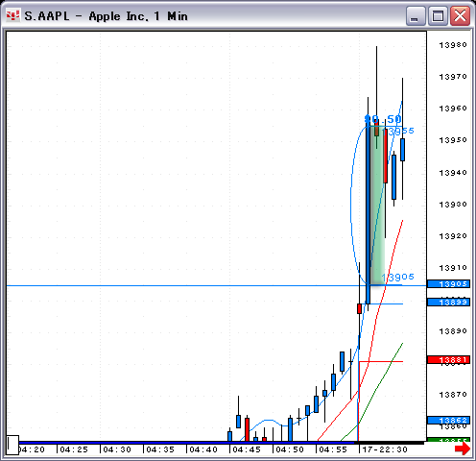Click the 13890 price scale label
The width and height of the screenshot is (476, 461).
453,330
